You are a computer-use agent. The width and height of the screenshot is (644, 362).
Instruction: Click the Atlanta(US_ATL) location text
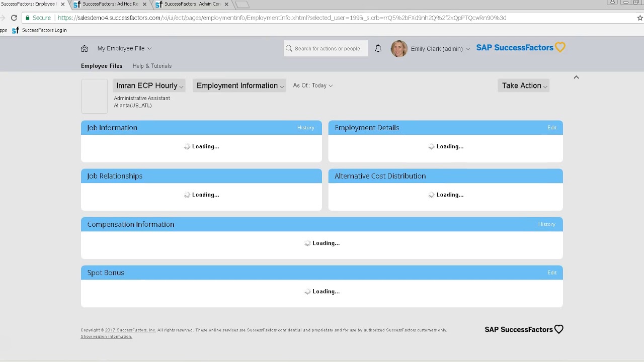133,105
